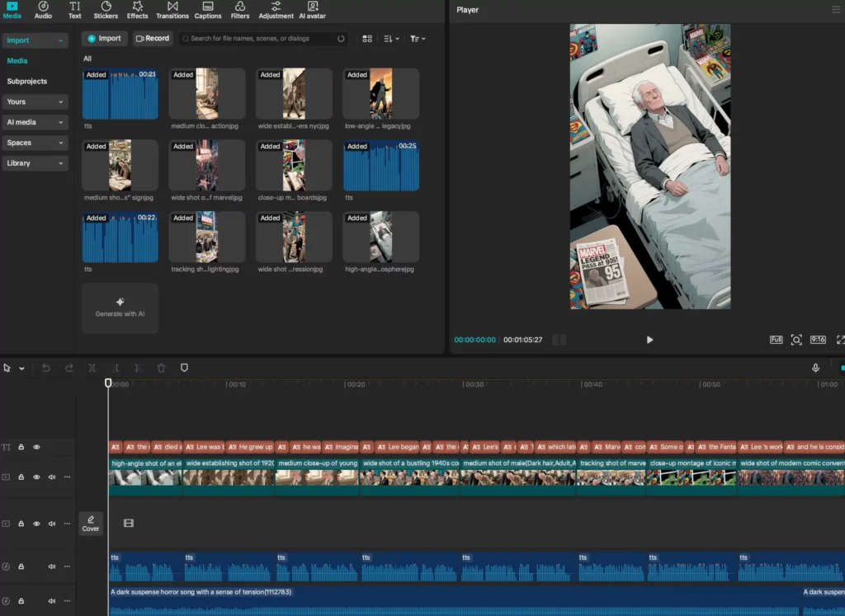This screenshot has height=616, width=845.
Task: Click the filmstrip icon beside Cover
Action: coord(128,524)
